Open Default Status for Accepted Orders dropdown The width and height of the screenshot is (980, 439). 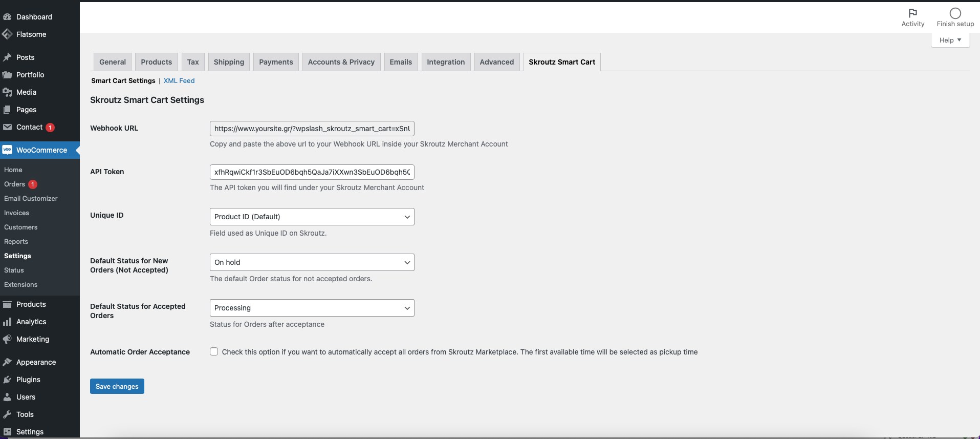pyautogui.click(x=312, y=308)
